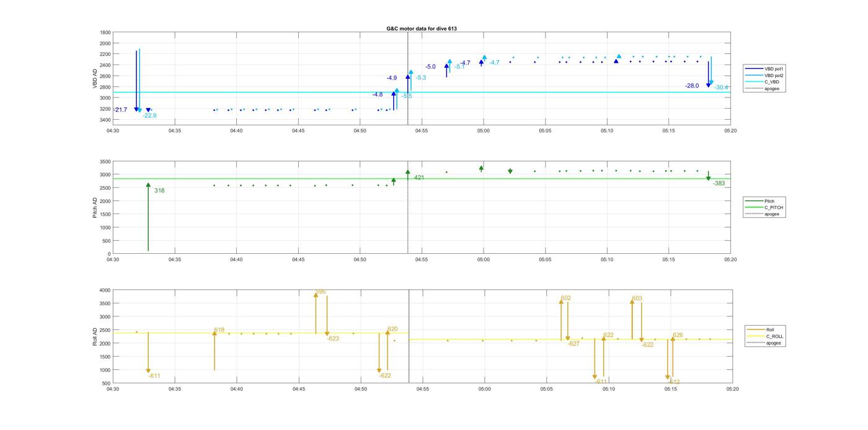Click the '-4.9' VBD data label
Viewport: 868px width, 430px height.
(x=392, y=78)
